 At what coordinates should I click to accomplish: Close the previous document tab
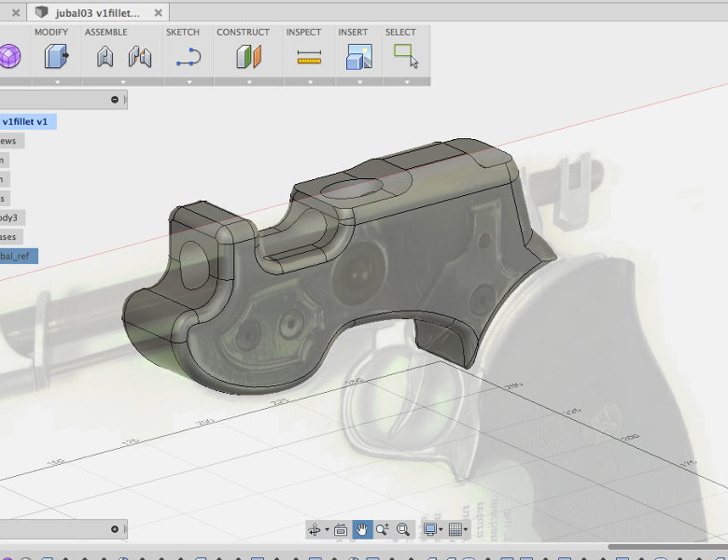point(16,13)
